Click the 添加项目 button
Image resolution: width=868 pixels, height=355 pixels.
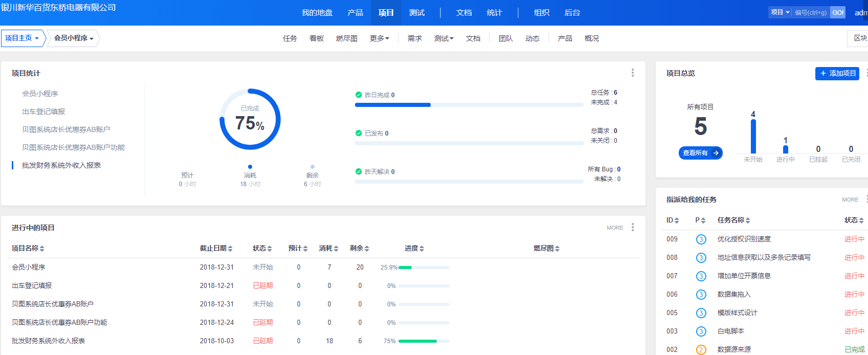(837, 73)
